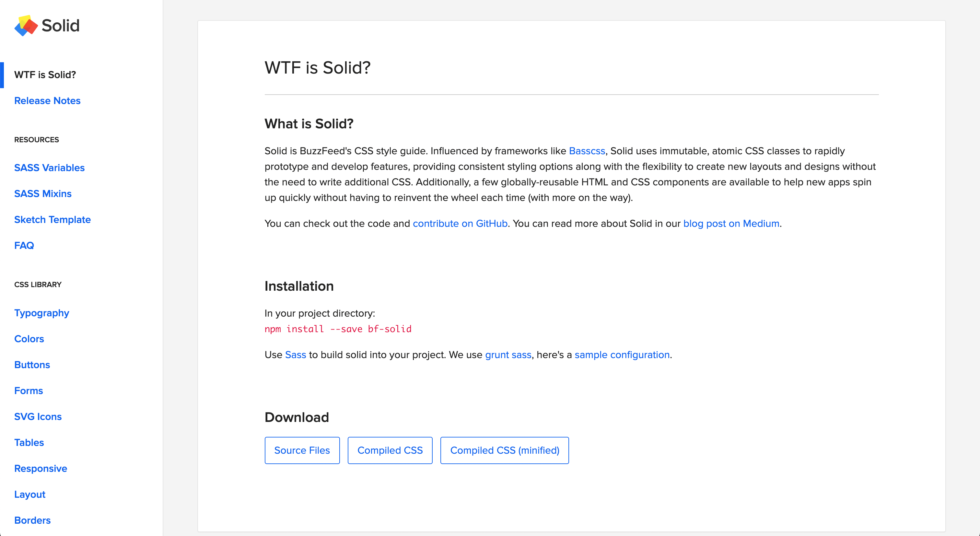Go to SASS Variables
The height and width of the screenshot is (536, 980).
[x=49, y=168]
